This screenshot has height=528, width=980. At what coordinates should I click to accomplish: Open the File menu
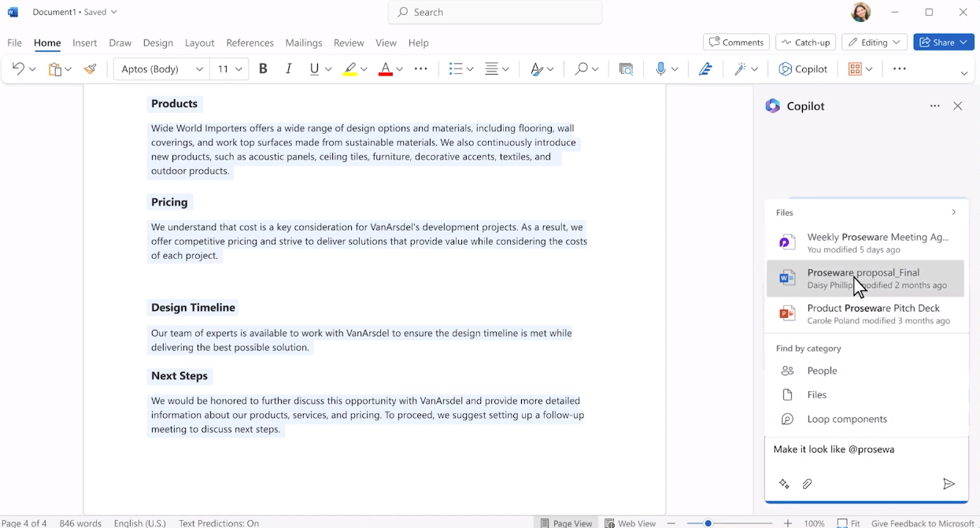pos(15,42)
